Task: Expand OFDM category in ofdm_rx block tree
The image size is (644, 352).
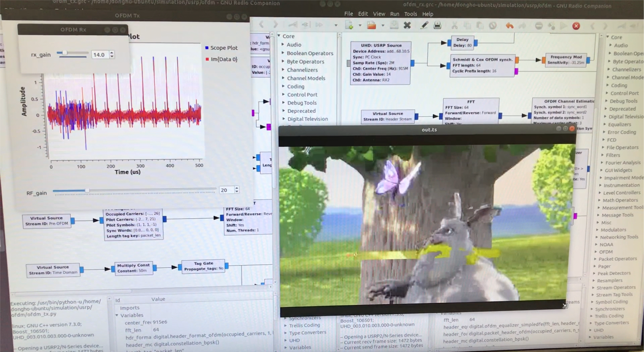Action: coord(595,252)
